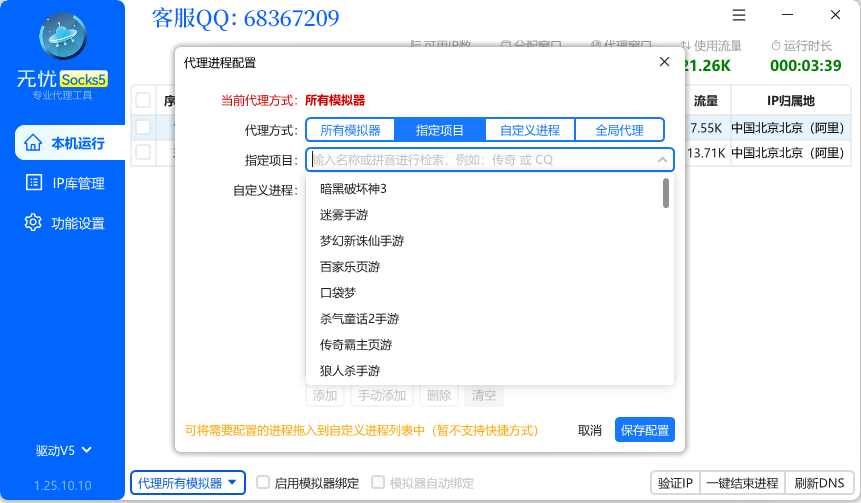This screenshot has width=861, height=503.
Task: Toggle the select-all header checkbox
Action: pyautogui.click(x=143, y=100)
